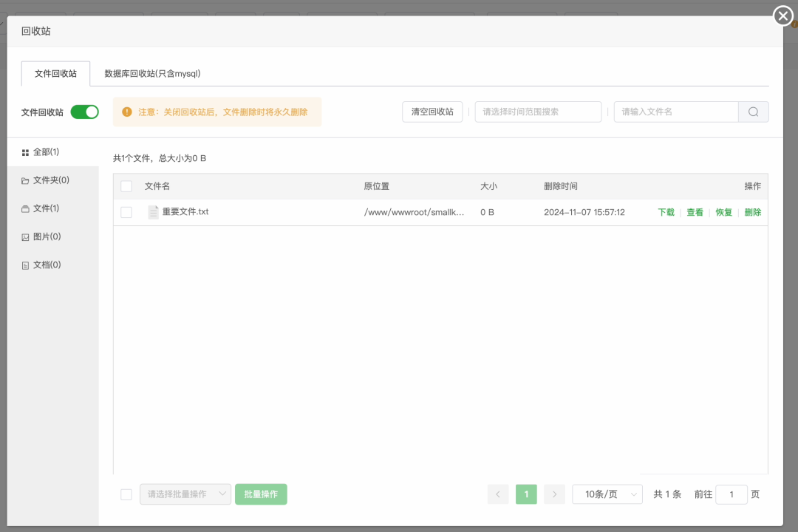798x532 pixels.
Task: Click the 清空回收站 button
Action: pos(432,112)
